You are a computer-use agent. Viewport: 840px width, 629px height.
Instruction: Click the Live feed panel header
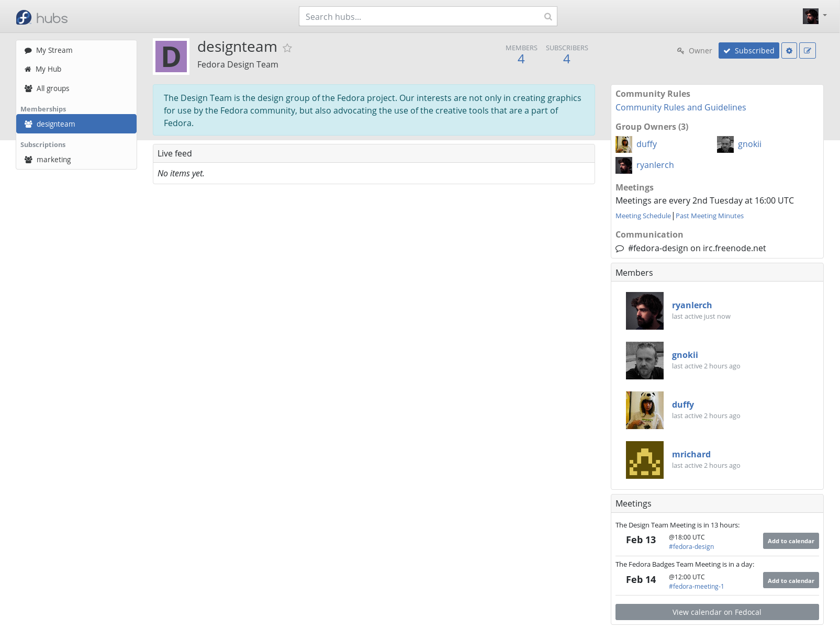374,153
